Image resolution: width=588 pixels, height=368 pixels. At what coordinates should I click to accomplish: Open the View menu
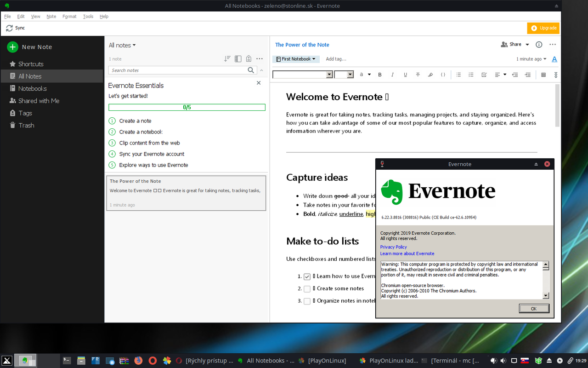click(x=36, y=16)
